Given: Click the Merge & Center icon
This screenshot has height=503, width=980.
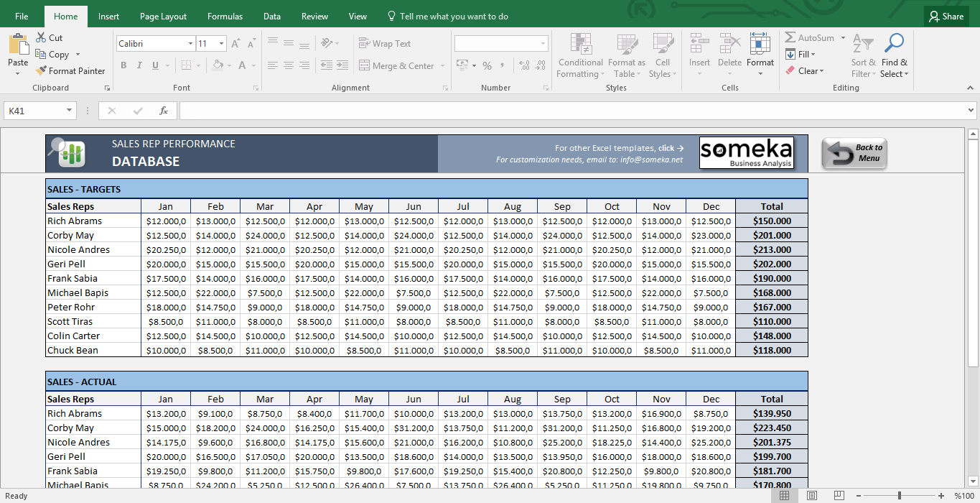Looking at the screenshot, I should (364, 66).
